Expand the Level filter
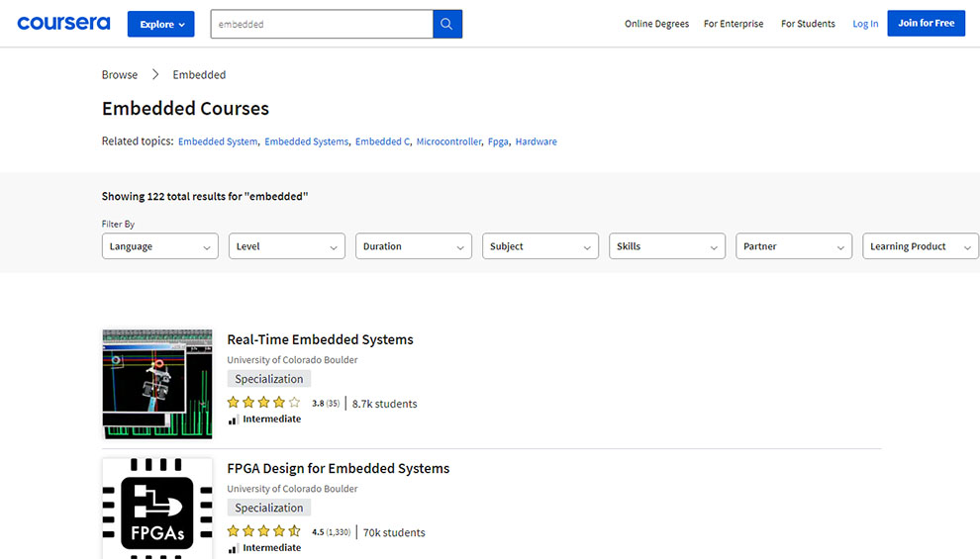 287,246
